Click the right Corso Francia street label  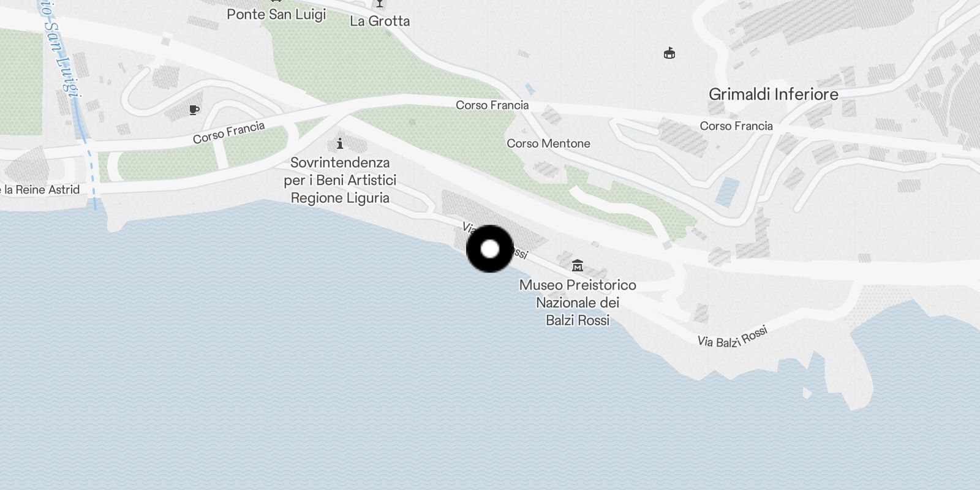click(736, 126)
